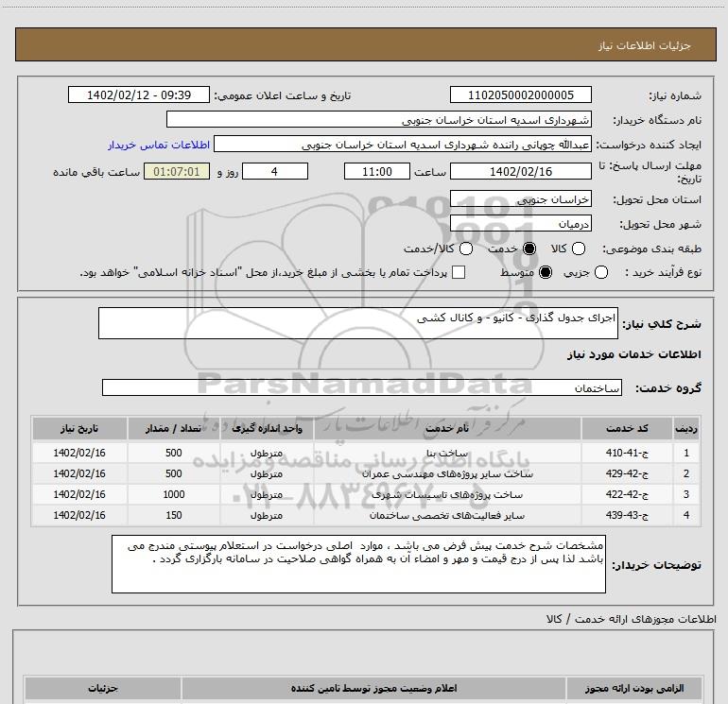
Task: Click the تعداد / مقدار column header
Action: tap(173, 428)
